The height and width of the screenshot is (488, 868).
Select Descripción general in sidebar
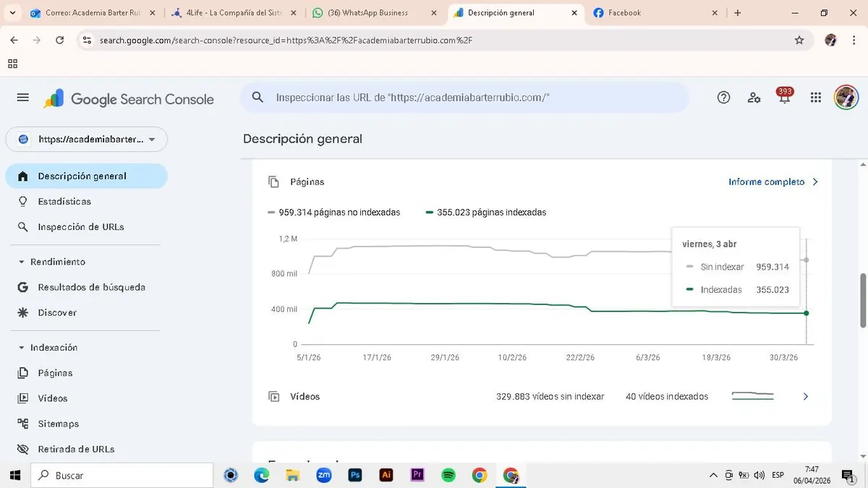(x=86, y=176)
